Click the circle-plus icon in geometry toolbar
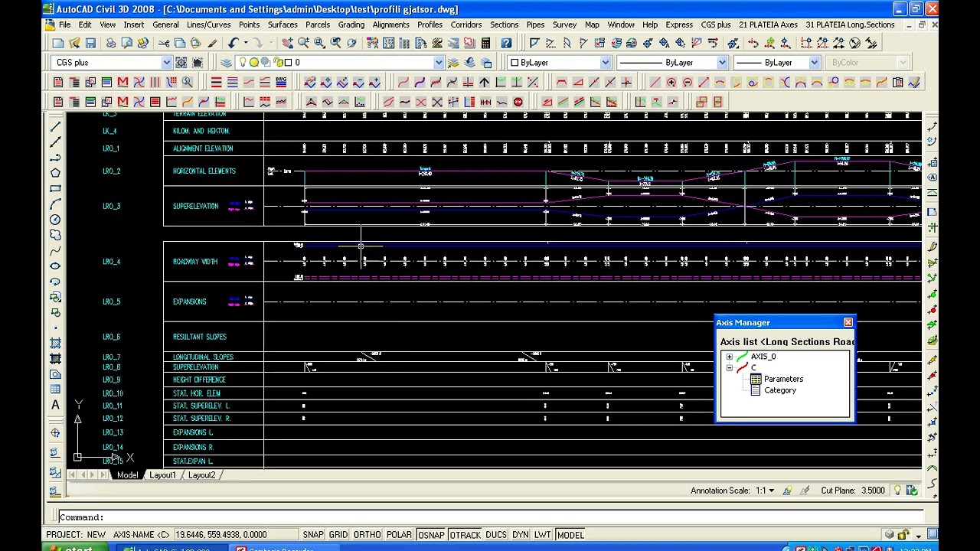The image size is (980, 551). [671, 82]
